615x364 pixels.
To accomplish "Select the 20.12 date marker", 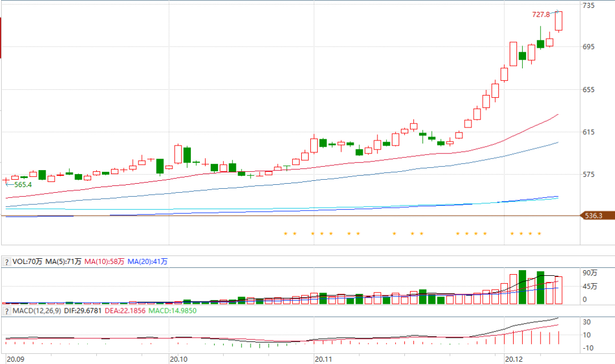I will (514, 359).
